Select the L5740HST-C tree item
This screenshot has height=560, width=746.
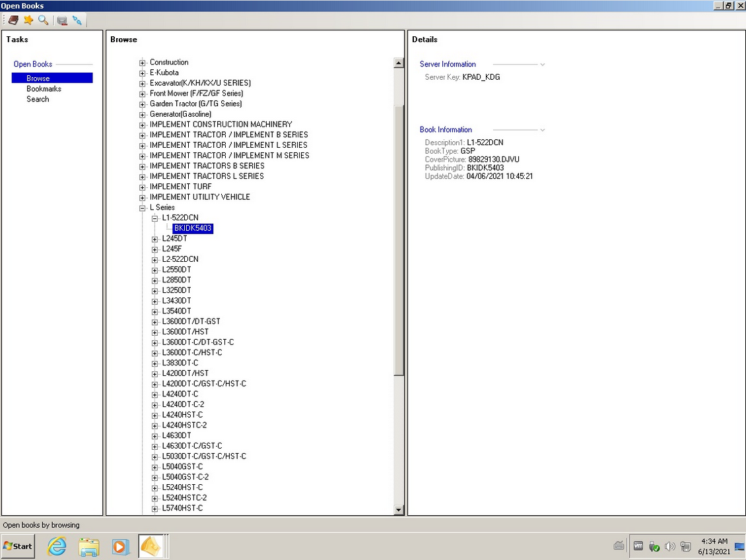182,508
